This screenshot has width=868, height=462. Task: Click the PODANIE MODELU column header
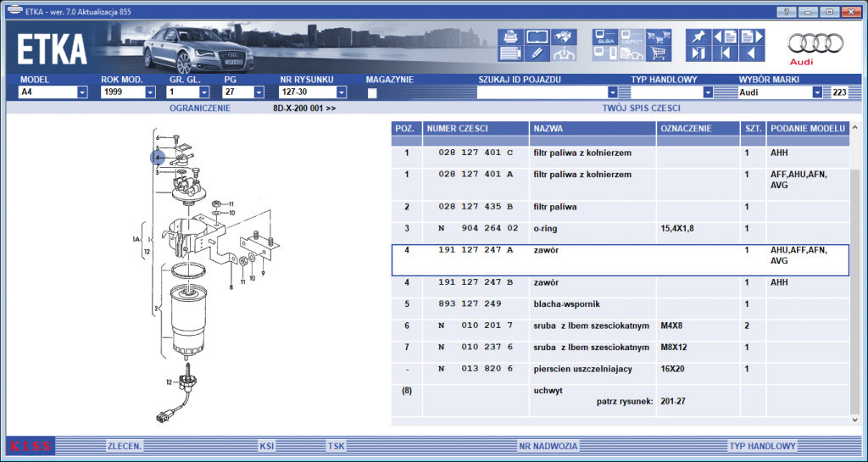point(808,128)
